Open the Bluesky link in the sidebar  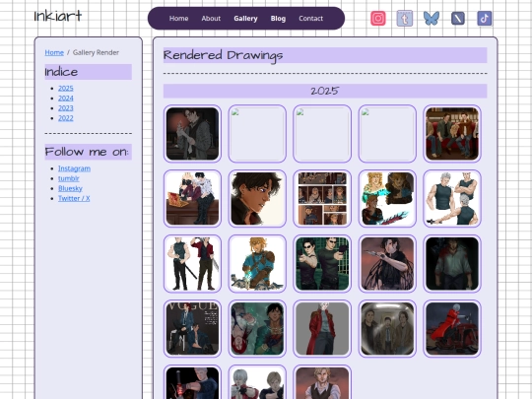tap(70, 188)
